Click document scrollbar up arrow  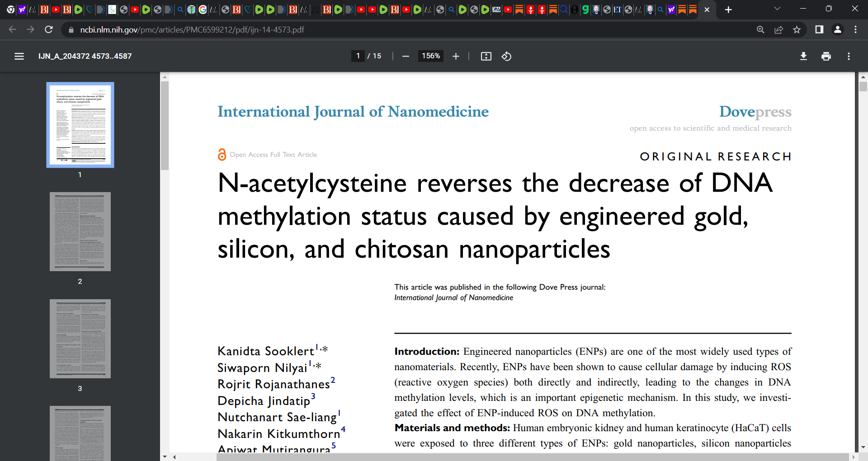(863, 77)
